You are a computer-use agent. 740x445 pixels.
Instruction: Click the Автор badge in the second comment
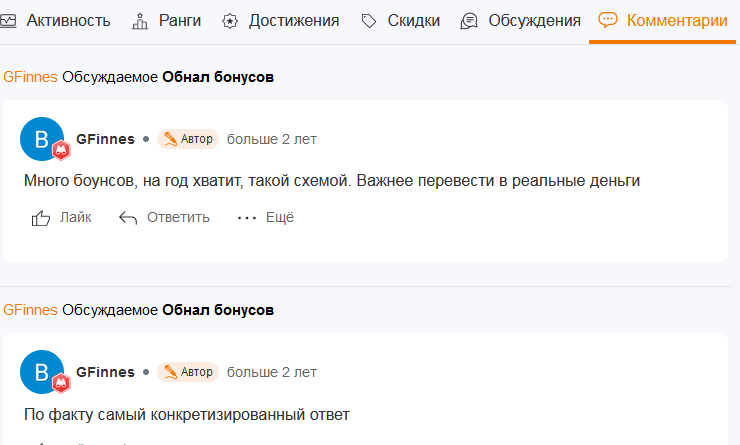pyautogui.click(x=188, y=372)
